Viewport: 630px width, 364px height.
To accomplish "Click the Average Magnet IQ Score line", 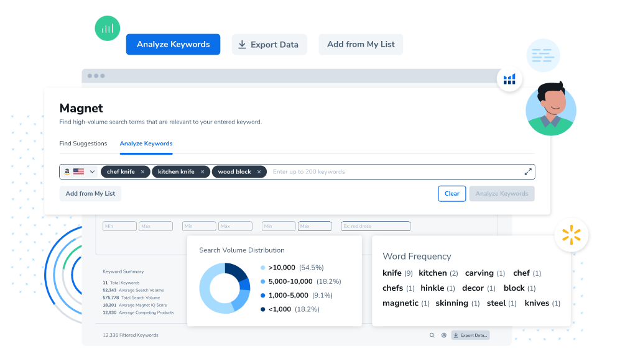I will [134, 305].
